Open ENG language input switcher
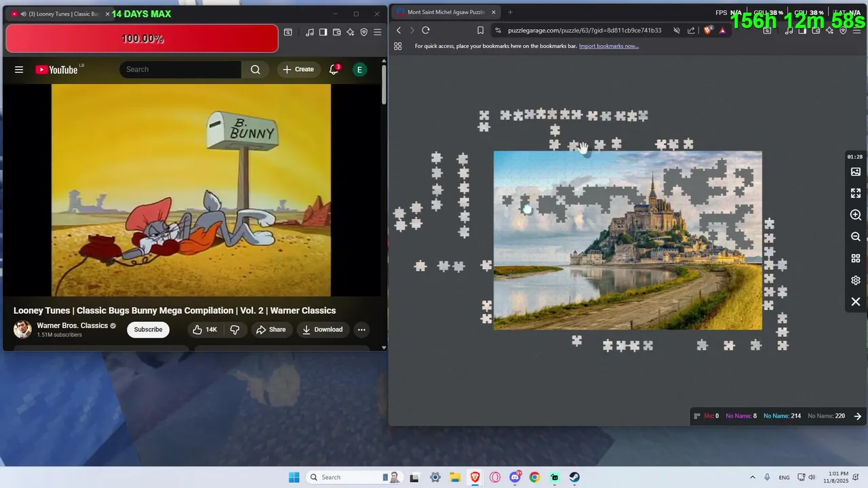Viewport: 868px width, 488px height. pos(784,477)
